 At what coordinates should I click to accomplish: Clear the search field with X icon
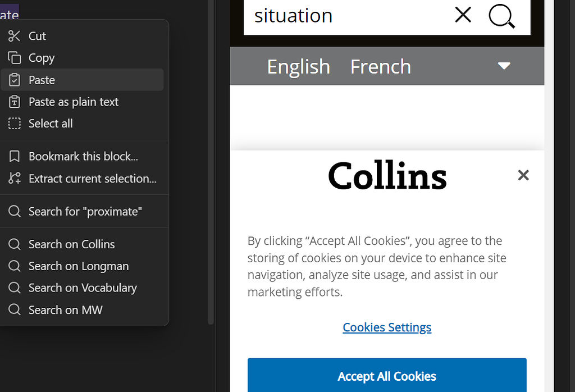[463, 15]
